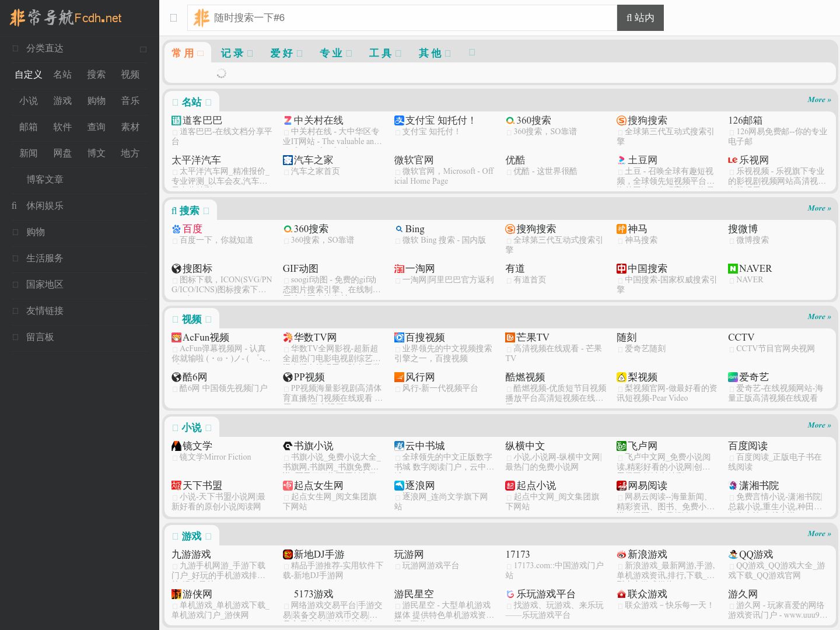
Task: Click the 华数TV网 favicon
Action: pos(288,338)
